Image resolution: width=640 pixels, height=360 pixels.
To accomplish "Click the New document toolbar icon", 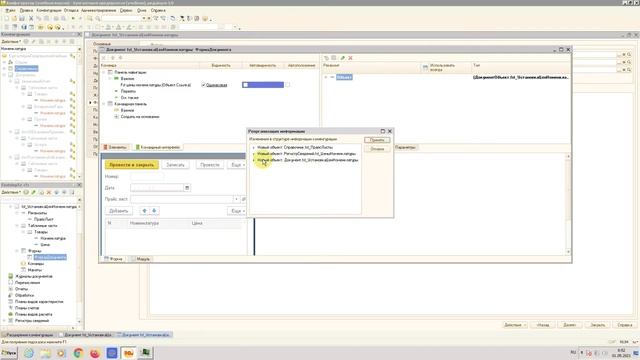I will (7, 18).
